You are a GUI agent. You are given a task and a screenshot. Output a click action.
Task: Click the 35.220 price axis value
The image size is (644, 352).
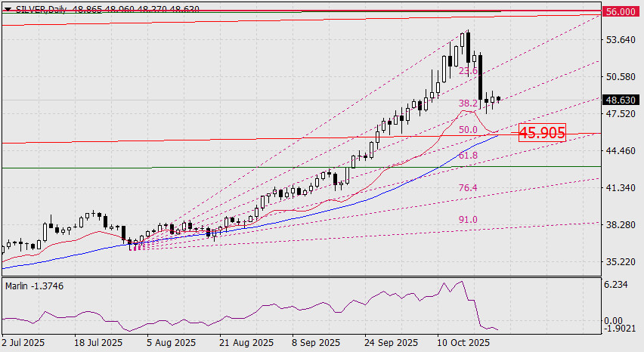[621, 262]
